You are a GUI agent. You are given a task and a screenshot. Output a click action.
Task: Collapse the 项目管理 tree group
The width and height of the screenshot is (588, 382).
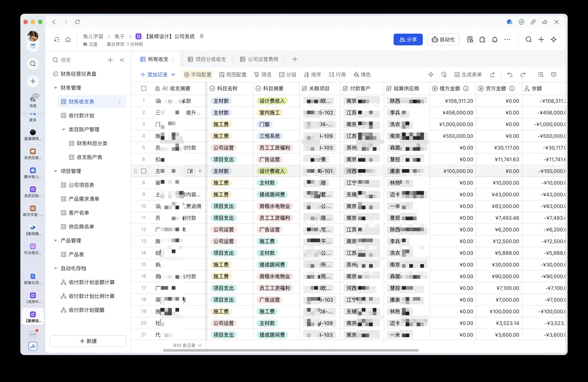55,171
